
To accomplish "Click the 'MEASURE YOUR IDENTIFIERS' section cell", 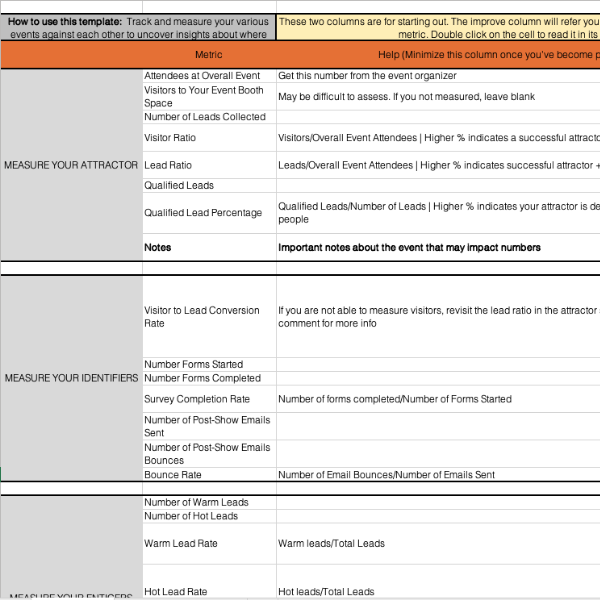I will tap(71, 378).
